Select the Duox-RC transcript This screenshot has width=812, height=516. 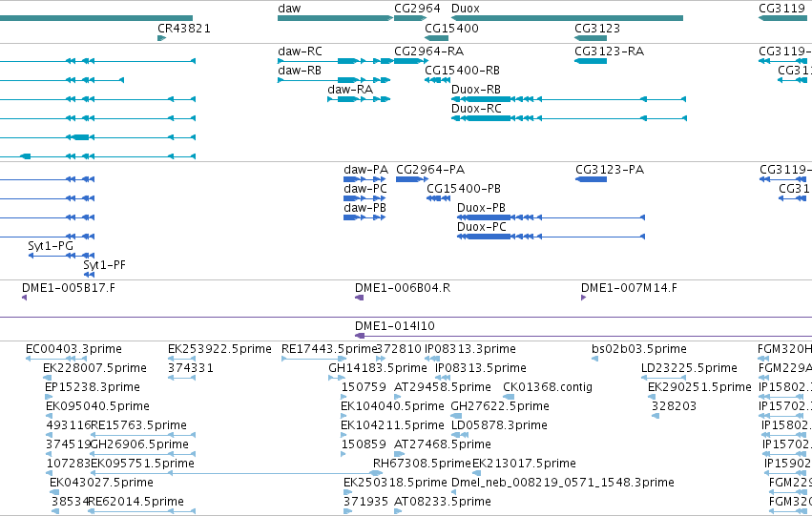569,118
